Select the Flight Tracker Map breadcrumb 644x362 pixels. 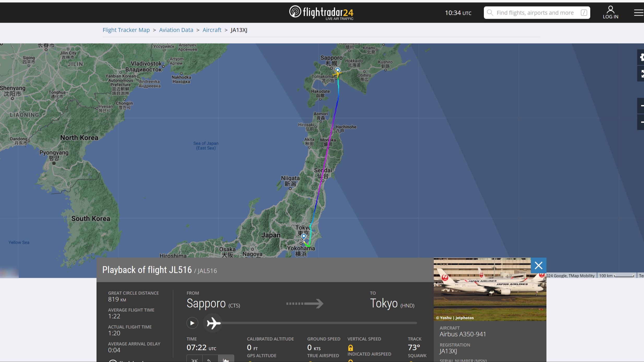pyautogui.click(x=126, y=30)
